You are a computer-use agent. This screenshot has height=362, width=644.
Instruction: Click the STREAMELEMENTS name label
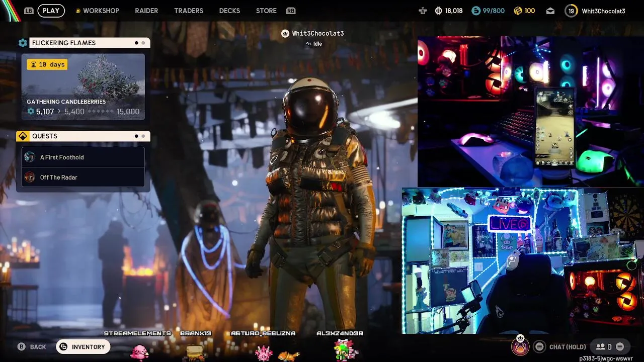pyautogui.click(x=137, y=333)
